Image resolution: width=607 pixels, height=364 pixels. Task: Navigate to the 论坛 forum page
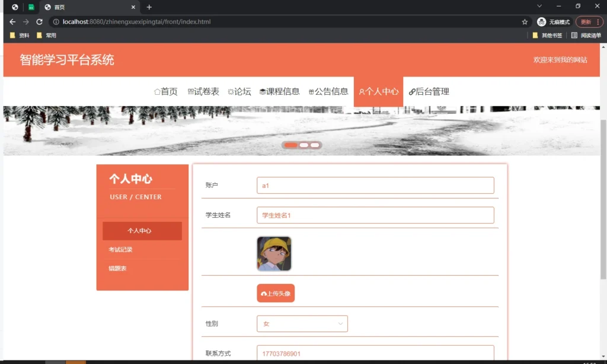coord(239,92)
